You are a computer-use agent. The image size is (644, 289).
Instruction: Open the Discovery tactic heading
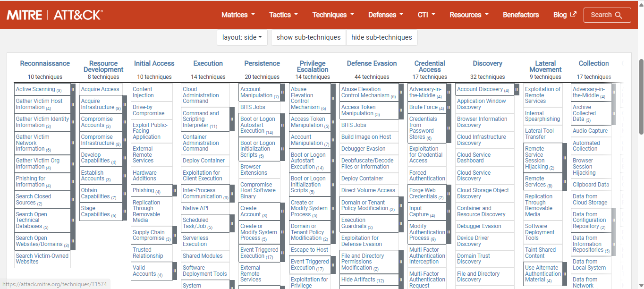(x=487, y=63)
